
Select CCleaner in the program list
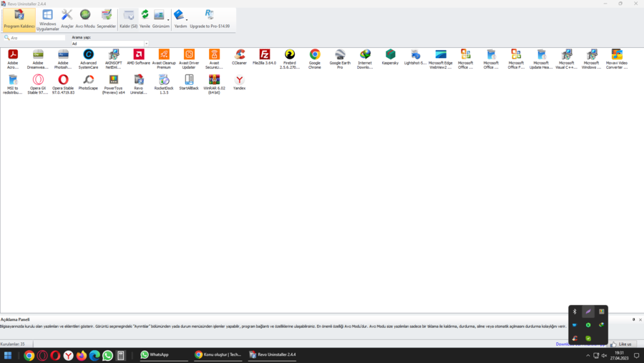[x=239, y=57]
